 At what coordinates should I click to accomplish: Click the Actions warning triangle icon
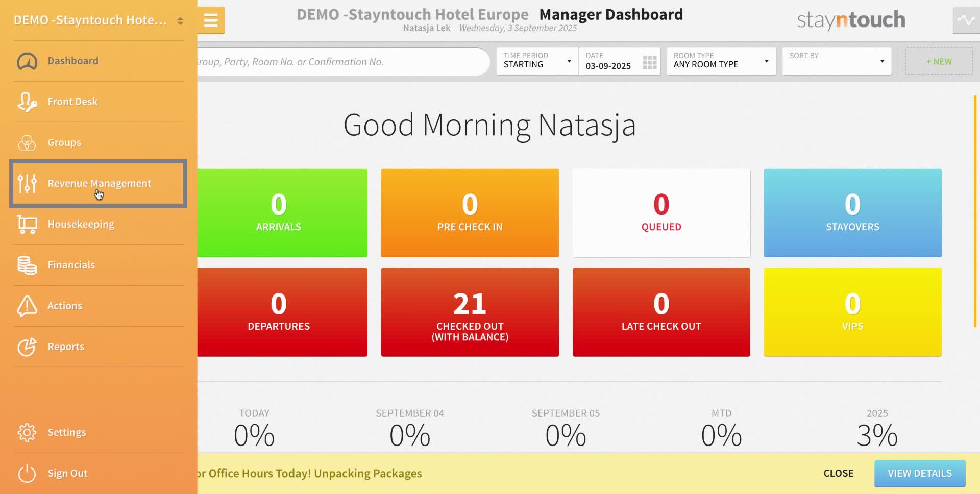click(x=27, y=306)
